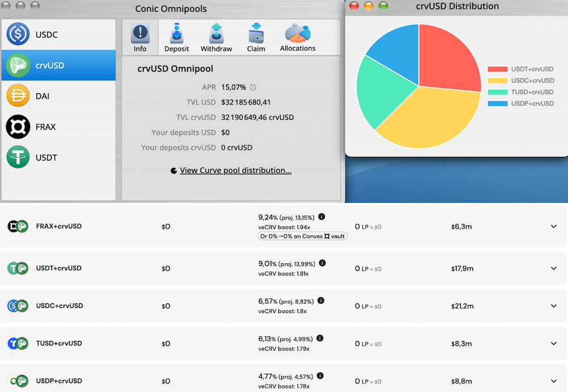This screenshot has width=568, height=392.
Task: Select crvUSD in the omnipool sidebar
Action: coord(59,65)
